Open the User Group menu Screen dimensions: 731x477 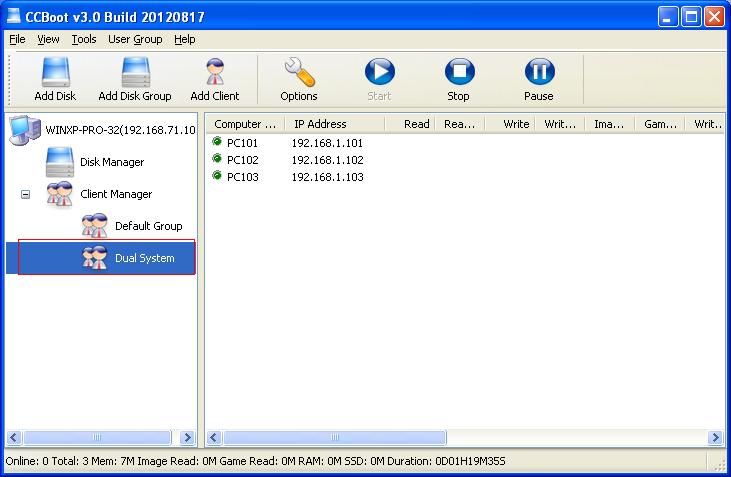click(135, 39)
